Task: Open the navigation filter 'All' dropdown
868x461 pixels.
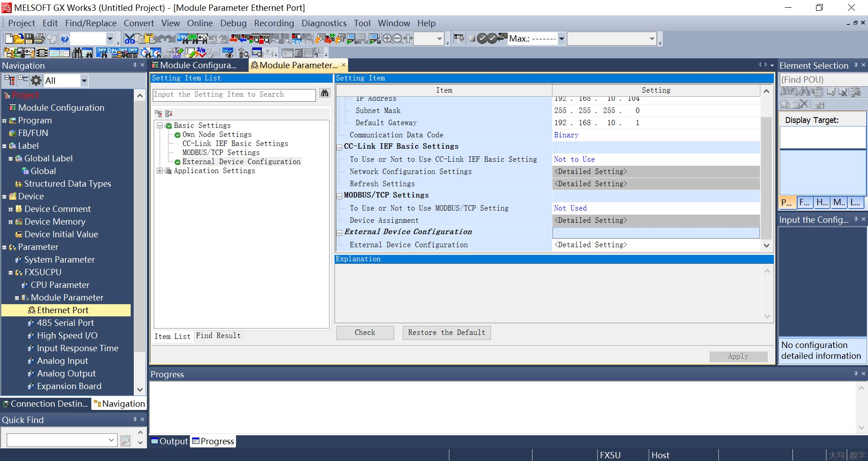Action: coord(84,81)
